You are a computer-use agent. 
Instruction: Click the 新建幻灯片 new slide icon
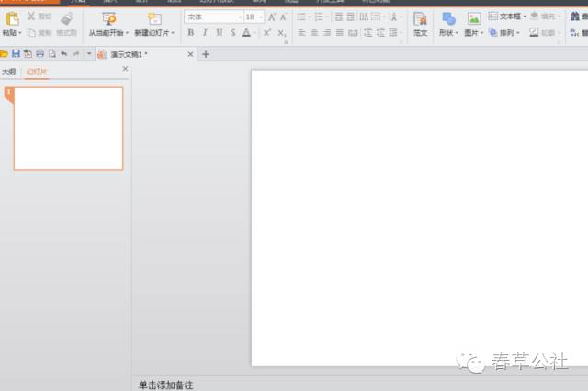tap(154, 18)
